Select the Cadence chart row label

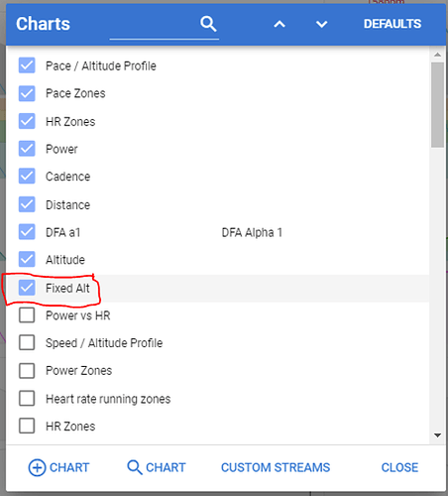(x=67, y=177)
